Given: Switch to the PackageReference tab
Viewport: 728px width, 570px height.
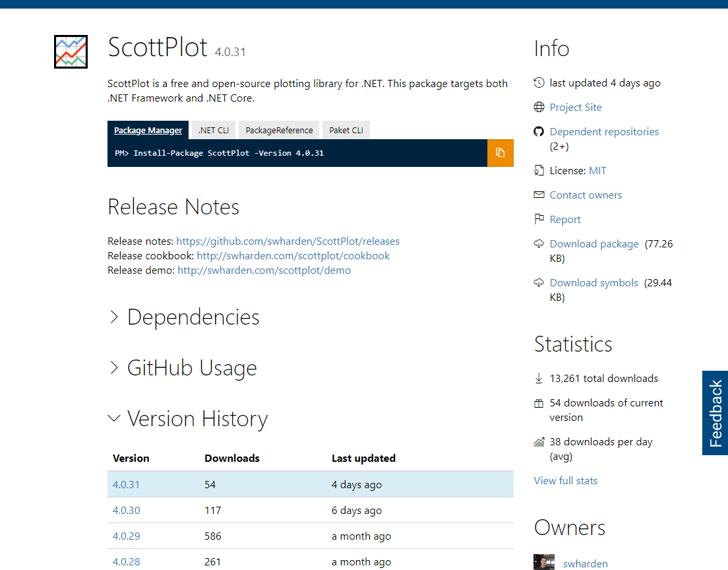Looking at the screenshot, I should [279, 130].
